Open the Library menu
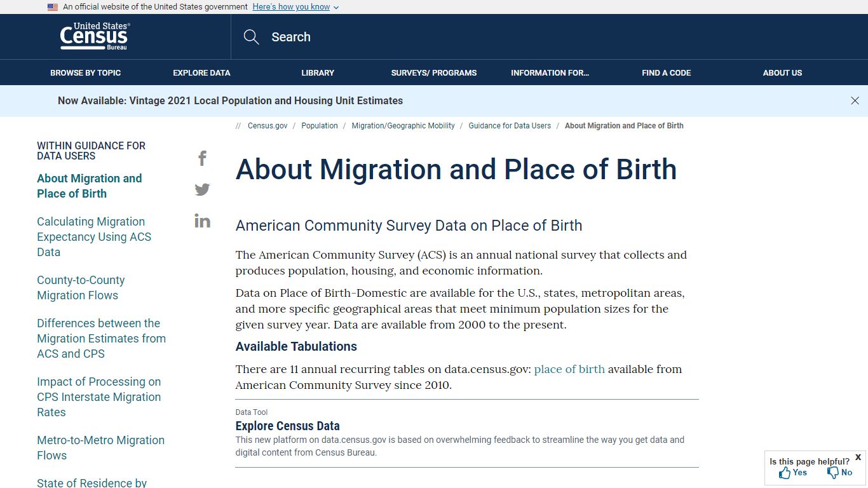 318,72
